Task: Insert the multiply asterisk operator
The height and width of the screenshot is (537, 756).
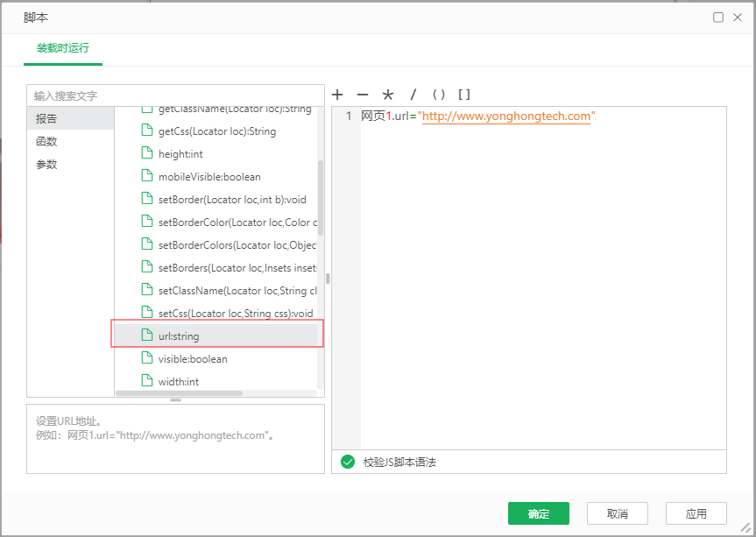Action: (x=388, y=95)
